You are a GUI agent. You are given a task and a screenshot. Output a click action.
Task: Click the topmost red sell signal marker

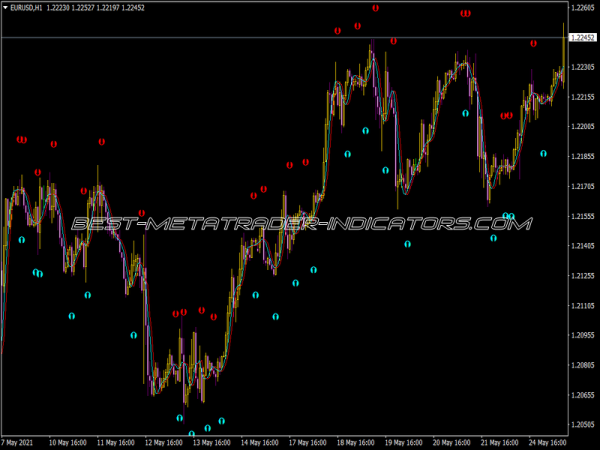click(x=376, y=8)
